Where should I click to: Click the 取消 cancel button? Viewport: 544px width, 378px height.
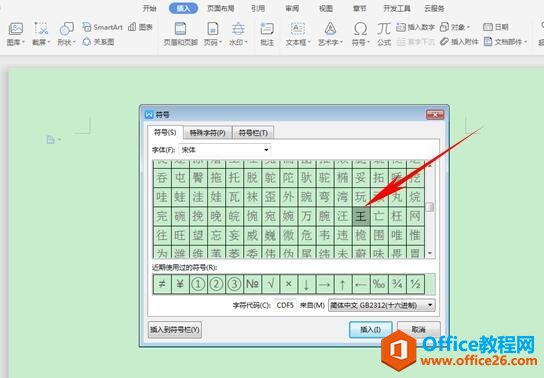pos(418,329)
